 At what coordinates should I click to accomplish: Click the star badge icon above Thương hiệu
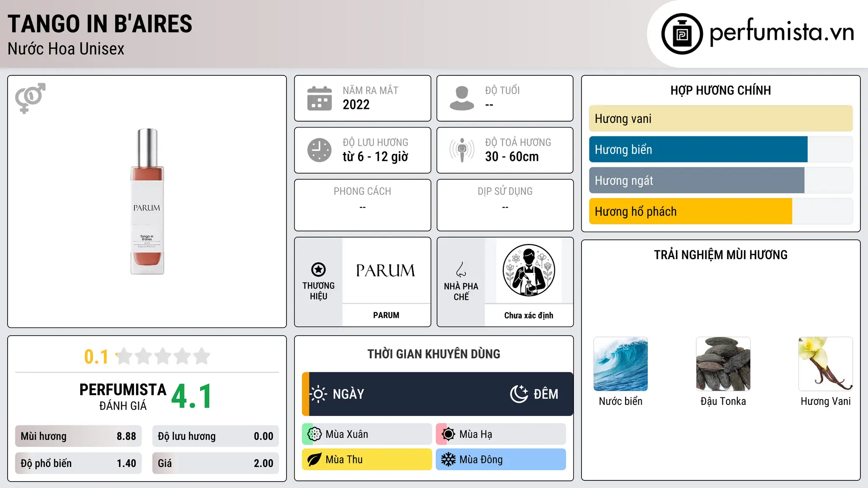tap(318, 269)
